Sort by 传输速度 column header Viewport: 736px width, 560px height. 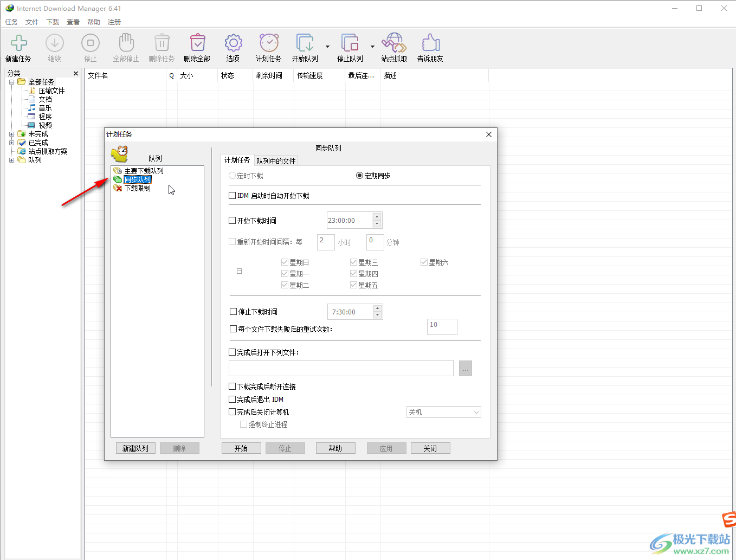[x=319, y=76]
